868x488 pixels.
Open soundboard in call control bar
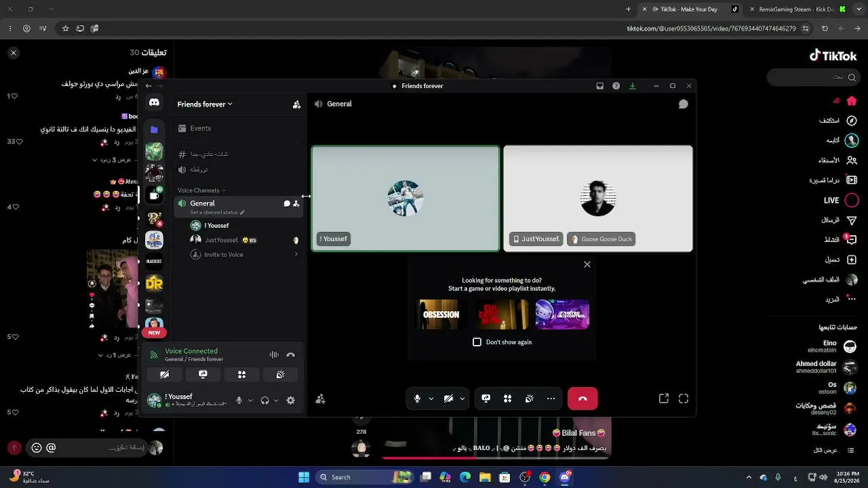click(529, 399)
